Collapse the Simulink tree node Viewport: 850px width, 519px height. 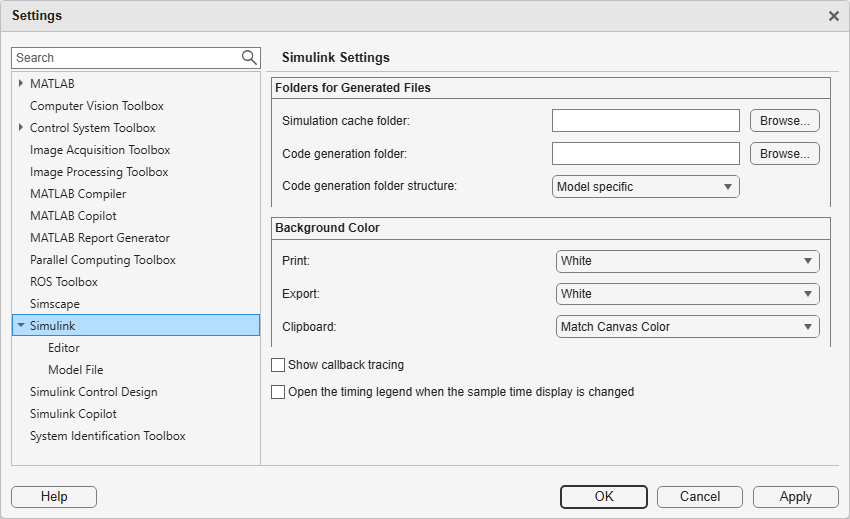[21, 325]
